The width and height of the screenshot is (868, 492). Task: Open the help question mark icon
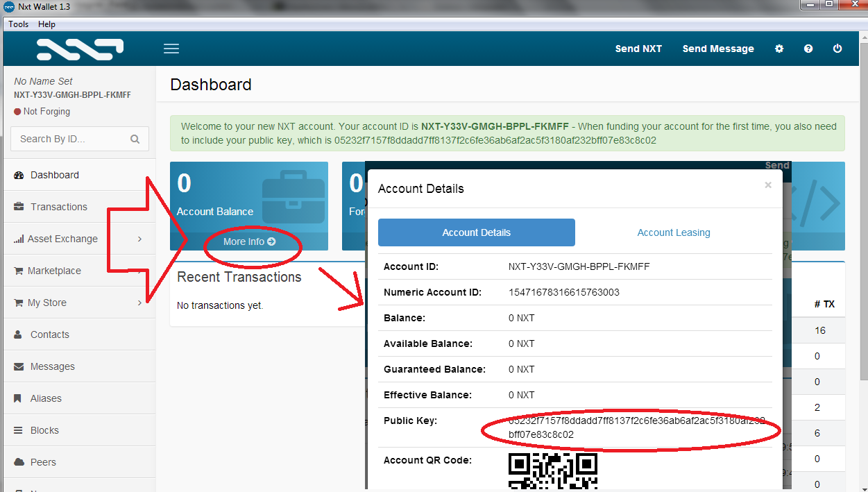click(808, 49)
